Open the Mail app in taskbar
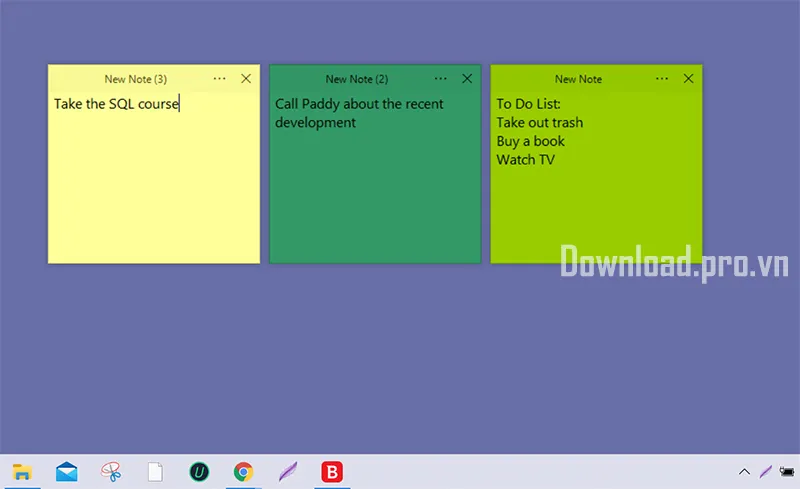 coord(66,472)
